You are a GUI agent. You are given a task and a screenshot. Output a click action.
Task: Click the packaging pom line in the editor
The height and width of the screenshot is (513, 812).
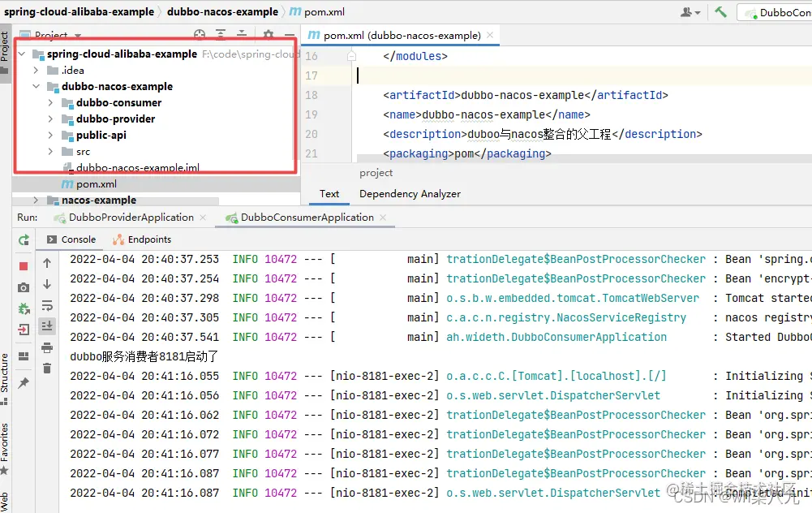(467, 154)
